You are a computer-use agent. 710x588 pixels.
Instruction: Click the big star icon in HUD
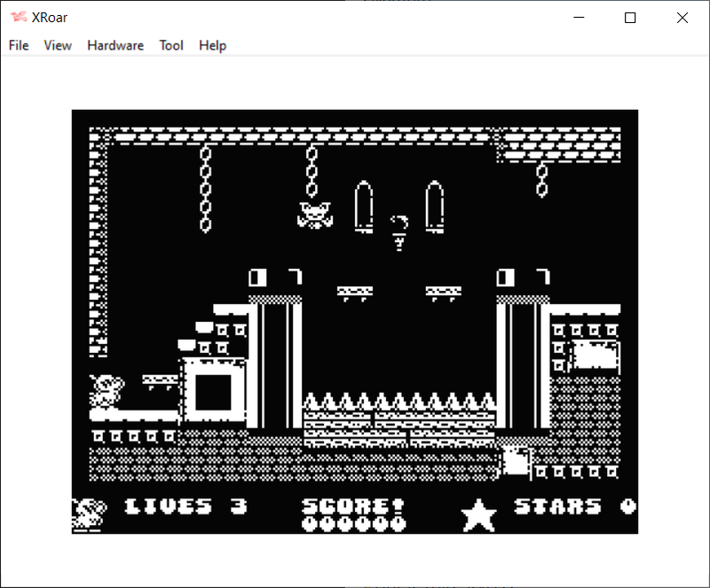tap(478, 515)
